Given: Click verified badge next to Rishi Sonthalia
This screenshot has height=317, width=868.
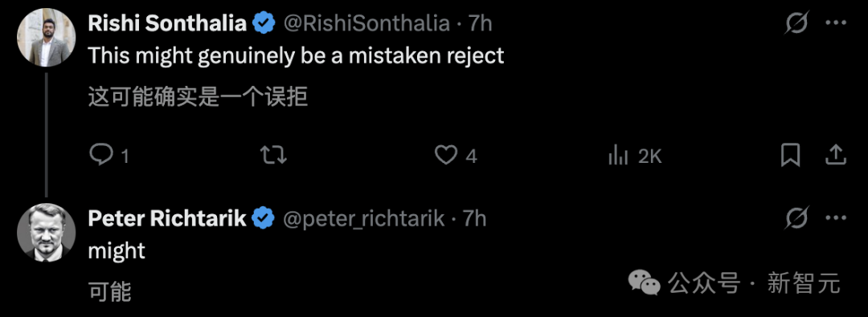Looking at the screenshot, I should click(x=264, y=23).
